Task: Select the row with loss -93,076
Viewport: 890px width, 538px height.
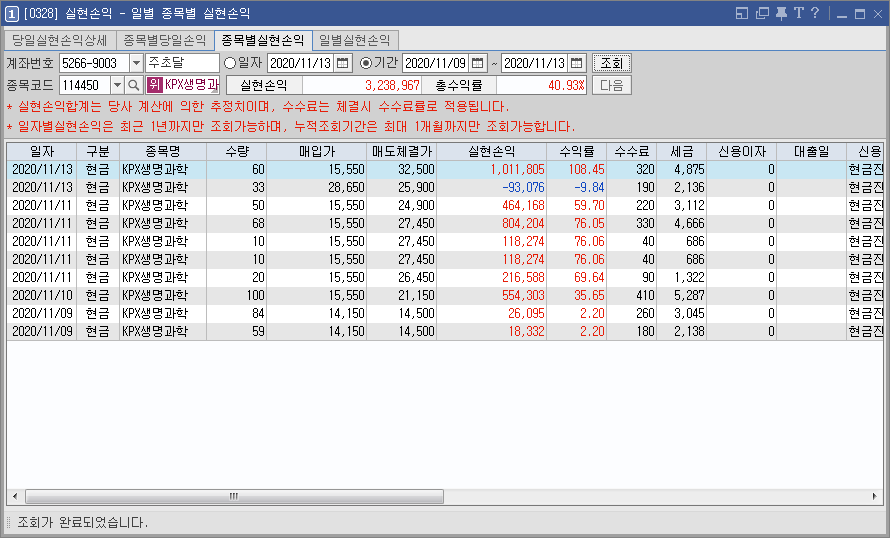Action: (445, 187)
